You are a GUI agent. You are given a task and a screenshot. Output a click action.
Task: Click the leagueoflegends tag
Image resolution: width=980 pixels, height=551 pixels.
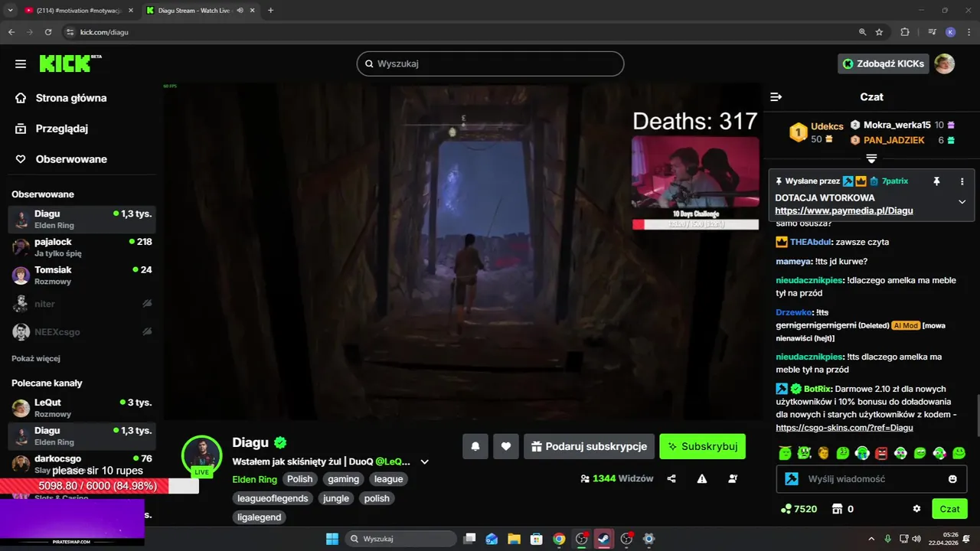tap(273, 498)
